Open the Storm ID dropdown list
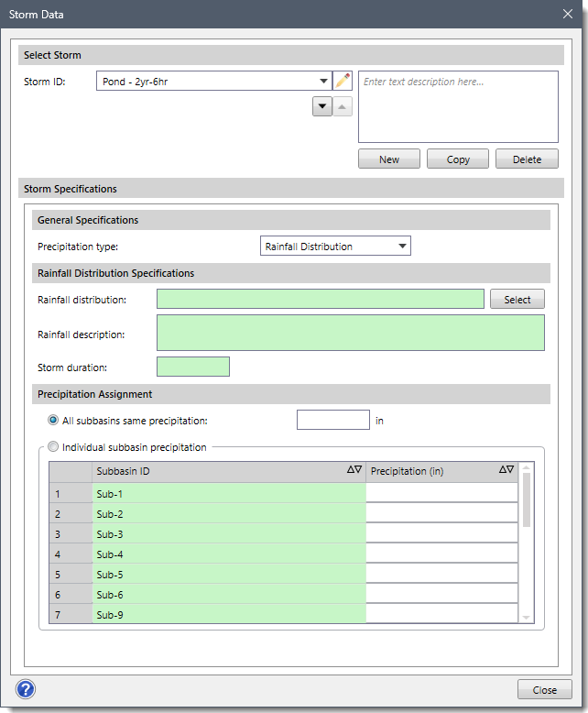This screenshot has width=588, height=713. (323, 82)
